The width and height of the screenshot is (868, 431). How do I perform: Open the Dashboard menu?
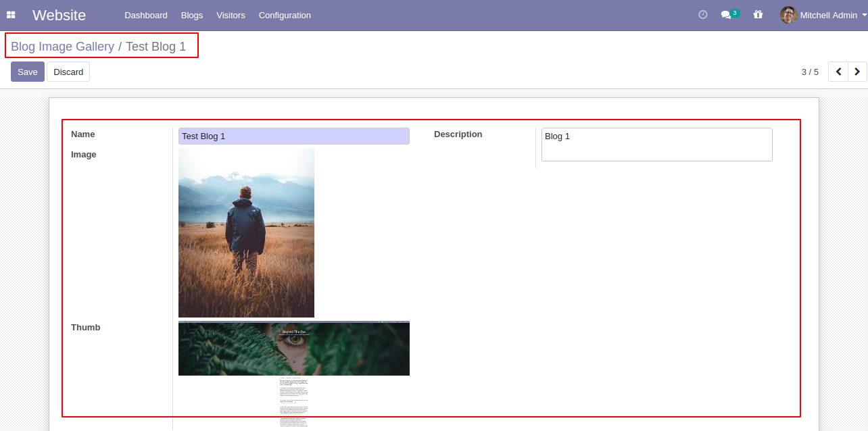pos(146,15)
